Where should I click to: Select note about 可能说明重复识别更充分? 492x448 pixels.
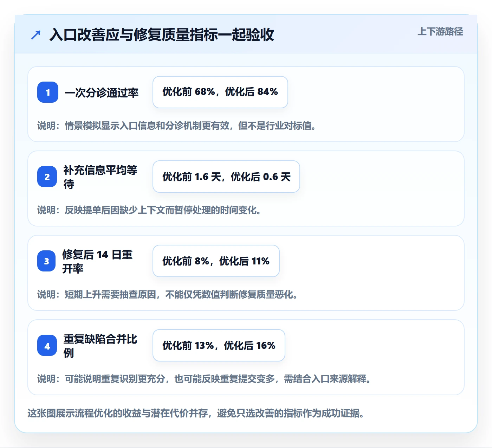(204, 379)
